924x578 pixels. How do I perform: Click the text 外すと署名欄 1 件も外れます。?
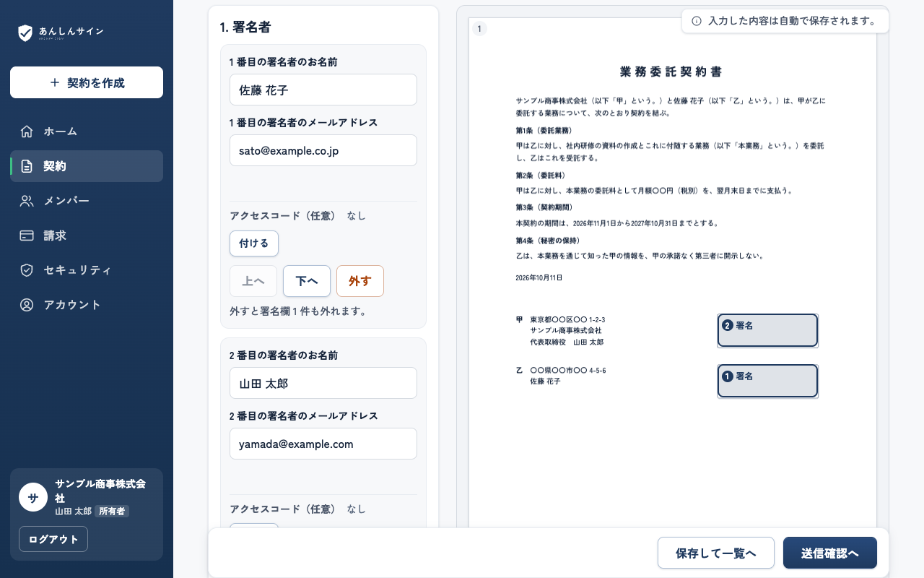(x=298, y=311)
